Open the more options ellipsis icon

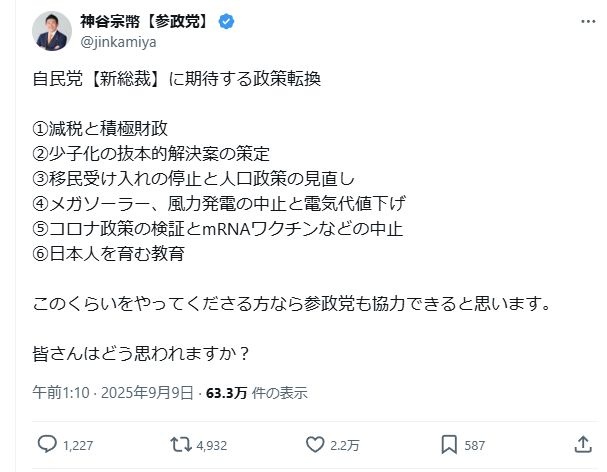583,21
